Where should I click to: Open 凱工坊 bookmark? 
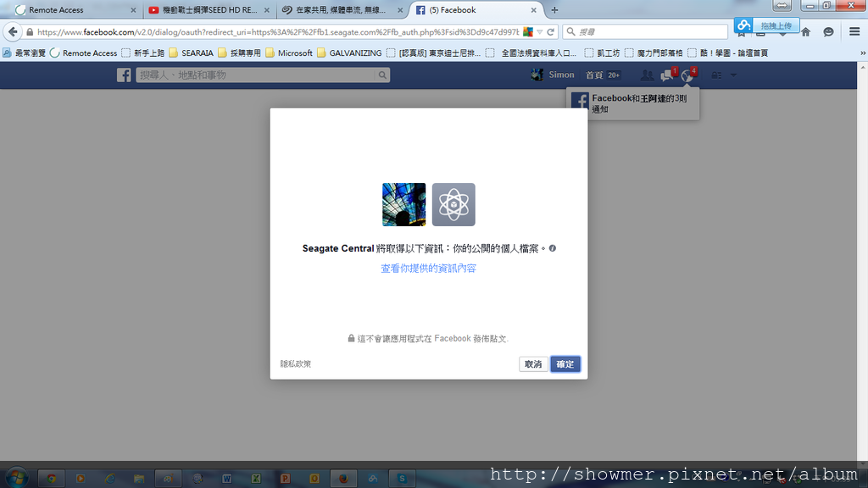pyautogui.click(x=603, y=53)
